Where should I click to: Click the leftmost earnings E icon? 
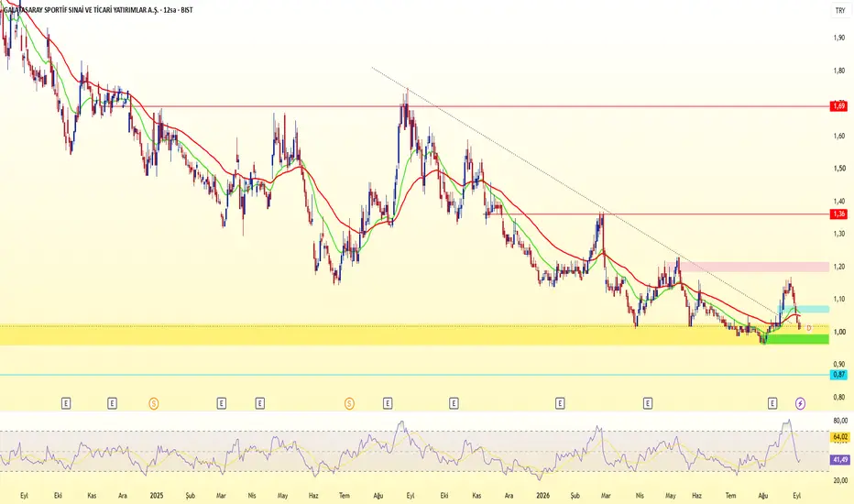[x=66, y=403]
